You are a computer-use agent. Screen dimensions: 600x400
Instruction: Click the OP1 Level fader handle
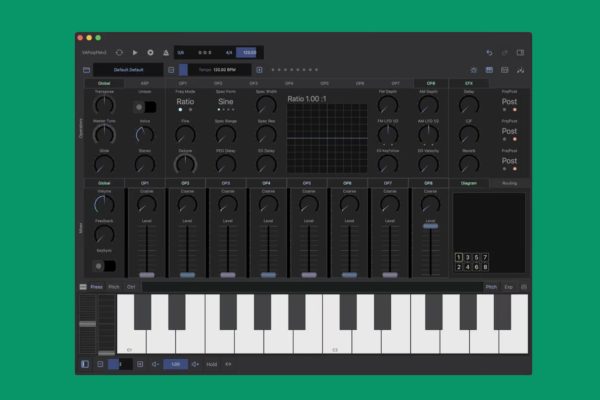[x=147, y=275]
